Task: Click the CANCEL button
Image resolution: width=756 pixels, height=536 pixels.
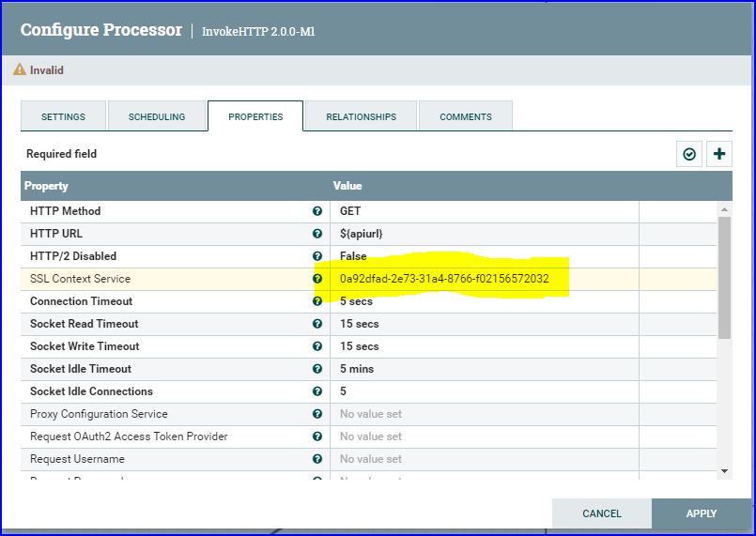Action: point(602,513)
